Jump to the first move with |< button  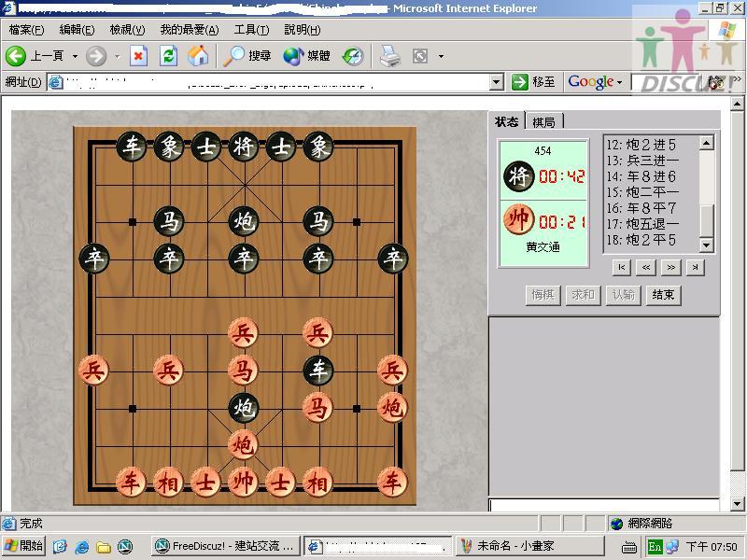point(622,267)
